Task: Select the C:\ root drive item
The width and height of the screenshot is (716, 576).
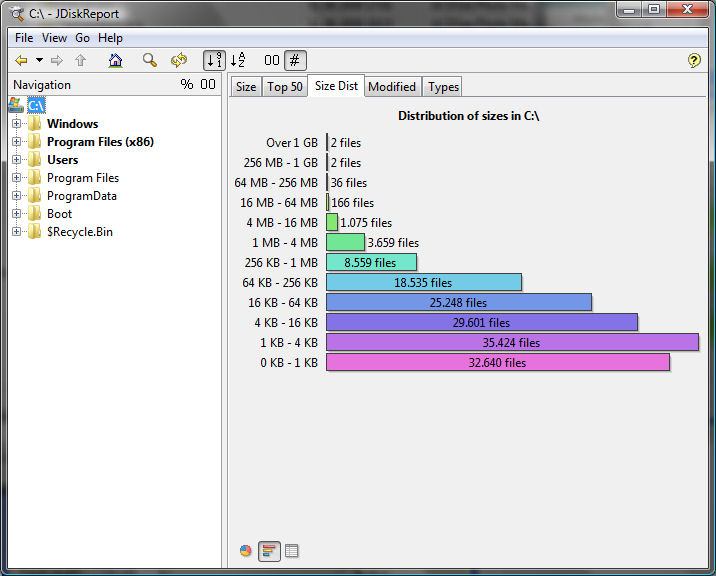Action: pos(36,106)
